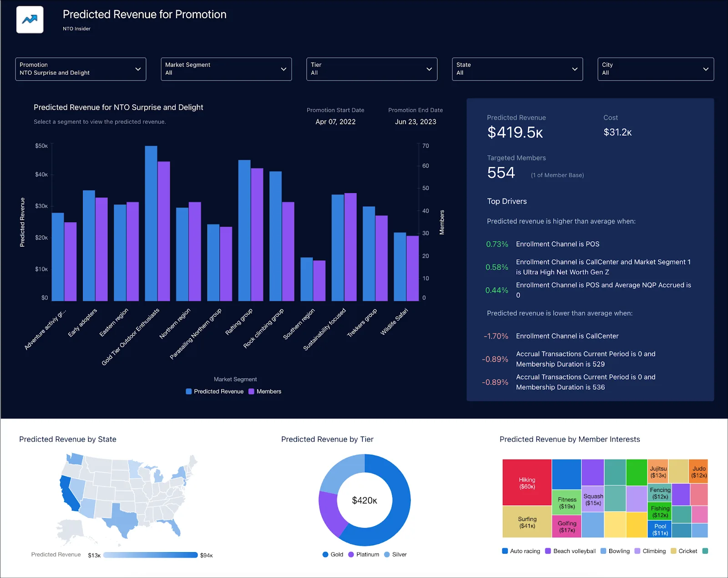Toggle the Beach volleyball legend item
This screenshot has height=578, width=728.
click(x=571, y=551)
